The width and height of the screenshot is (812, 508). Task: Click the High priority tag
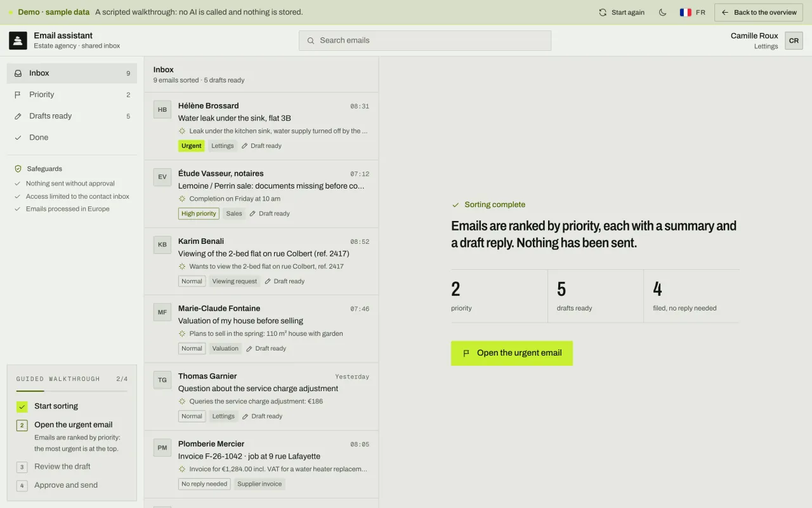[x=199, y=214]
